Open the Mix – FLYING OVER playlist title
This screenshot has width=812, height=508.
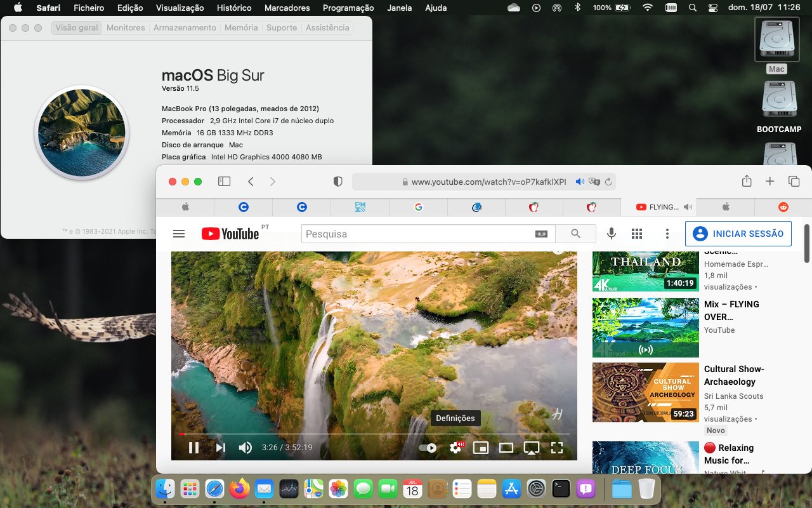[731, 311]
